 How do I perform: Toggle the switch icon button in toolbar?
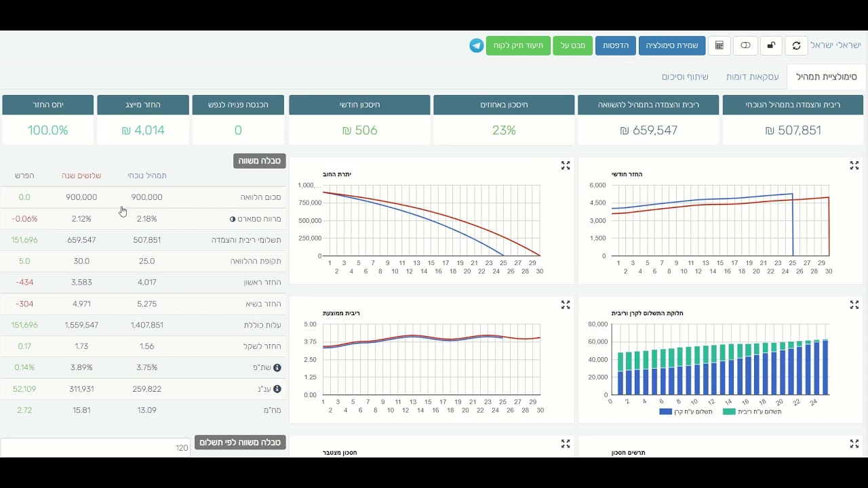[745, 45]
